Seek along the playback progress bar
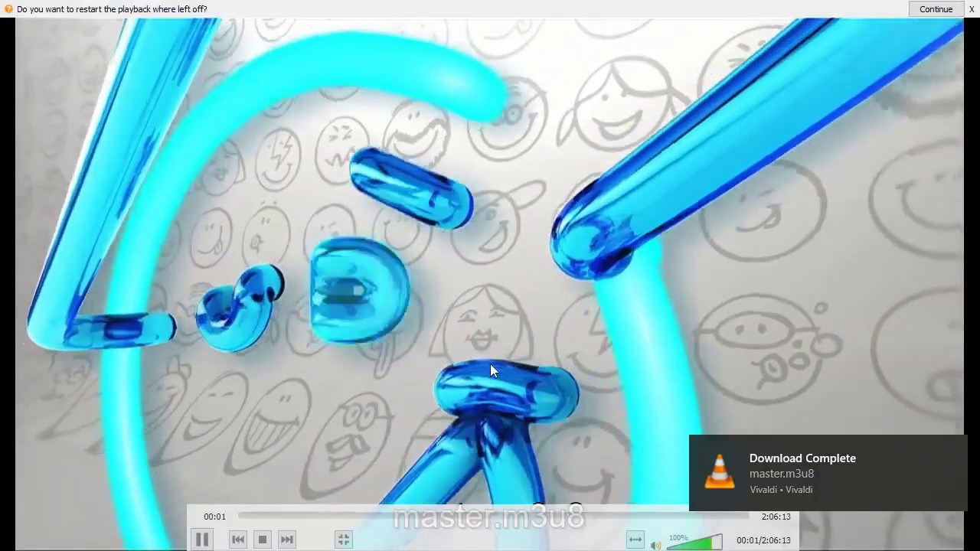The image size is (980, 551). [x=495, y=517]
